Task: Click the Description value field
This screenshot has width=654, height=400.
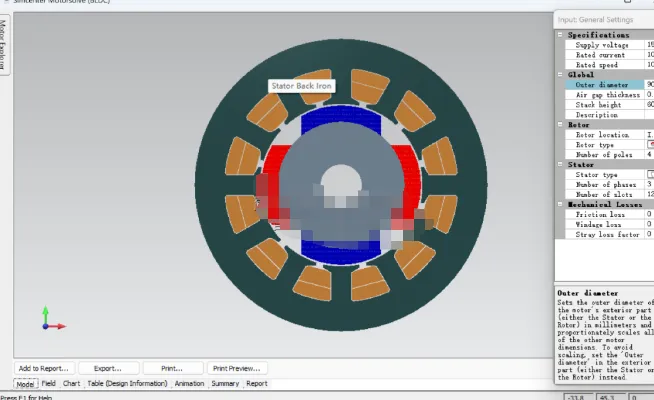Action: 649,115
